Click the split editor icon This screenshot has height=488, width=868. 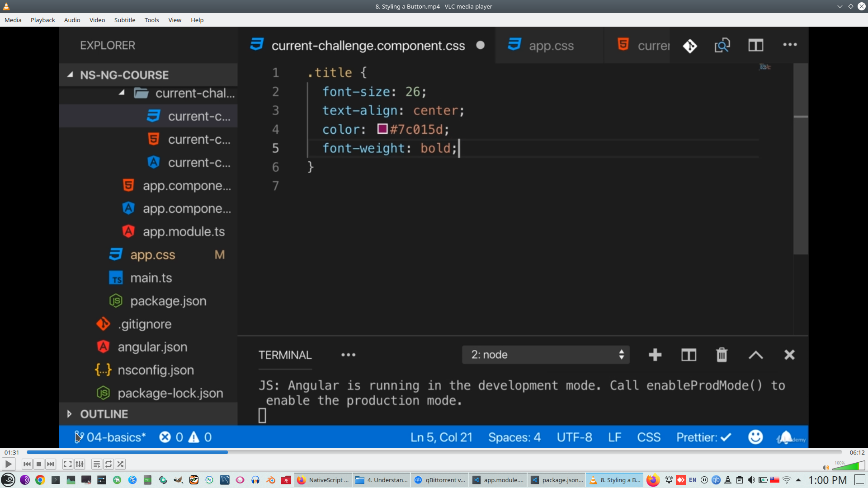(755, 45)
